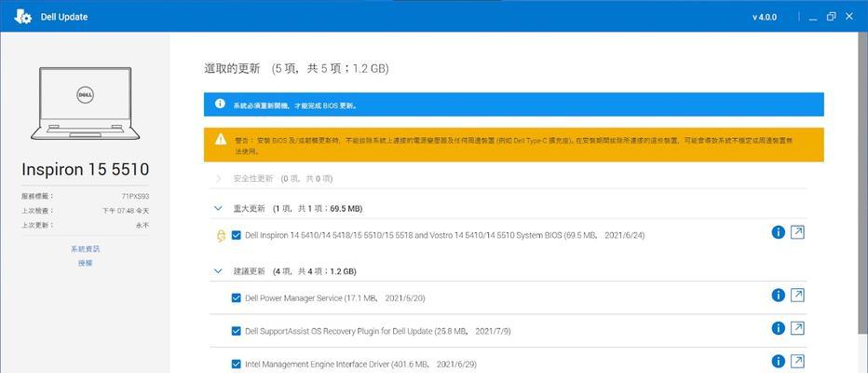
Task: Open external link for System BIOS update
Action: (x=797, y=232)
